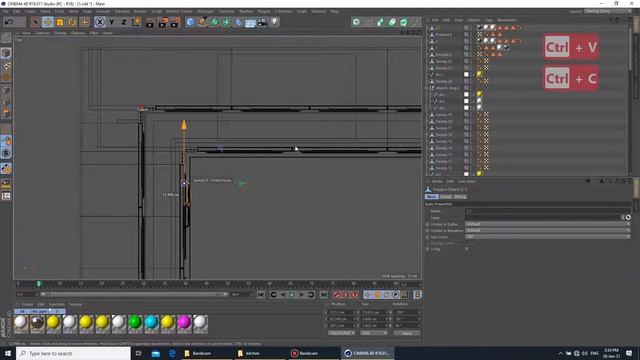This screenshot has width=640, height=360.
Task: Toggle X-Ray checkbox
Action: [467, 249]
